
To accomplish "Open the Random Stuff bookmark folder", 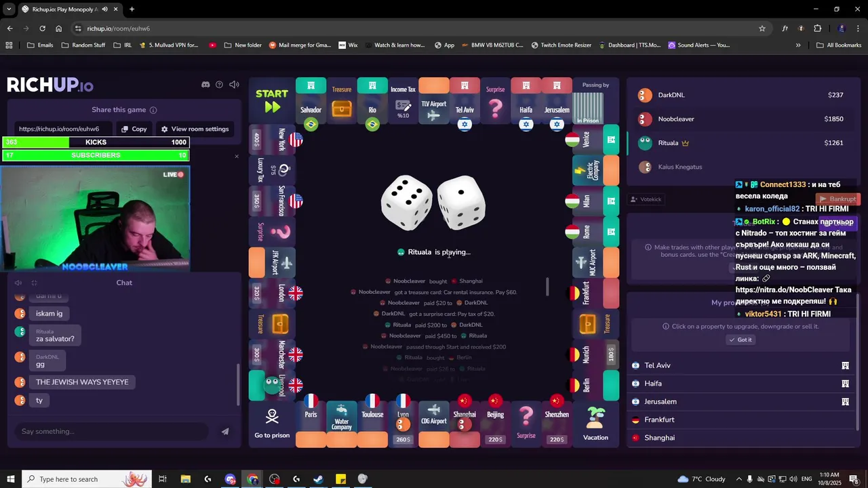I will 83,45.
